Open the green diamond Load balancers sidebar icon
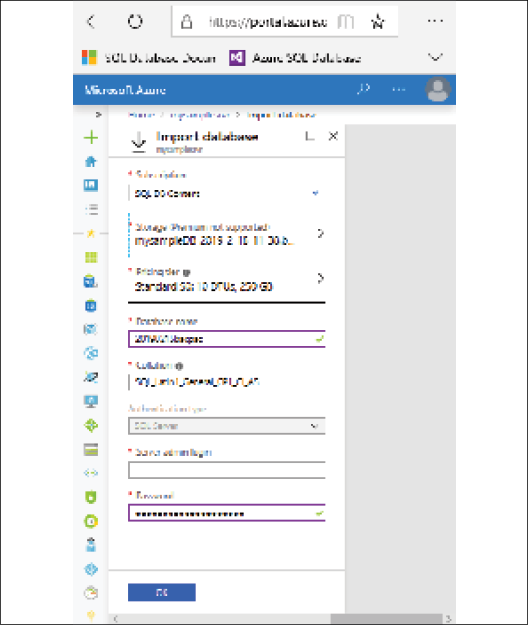 (x=91, y=425)
